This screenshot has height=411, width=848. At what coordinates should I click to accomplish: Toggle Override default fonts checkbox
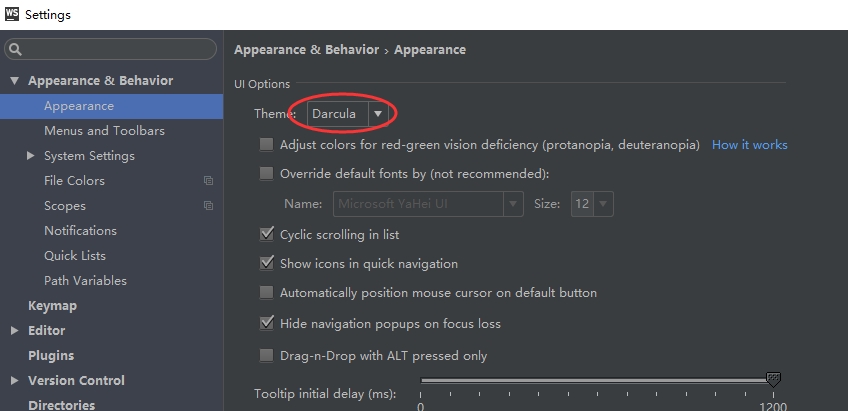tap(266, 174)
